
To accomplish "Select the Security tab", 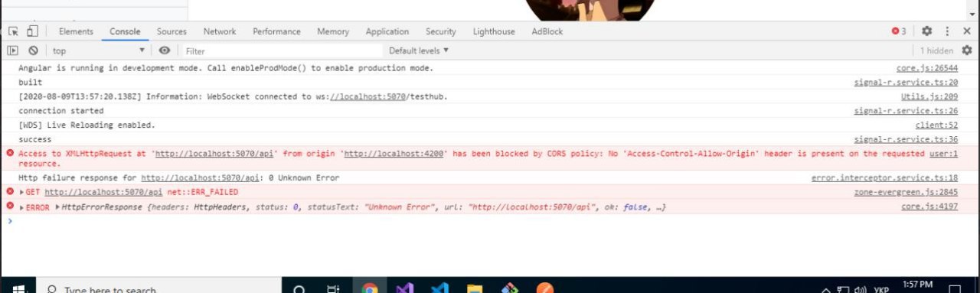I will [441, 31].
